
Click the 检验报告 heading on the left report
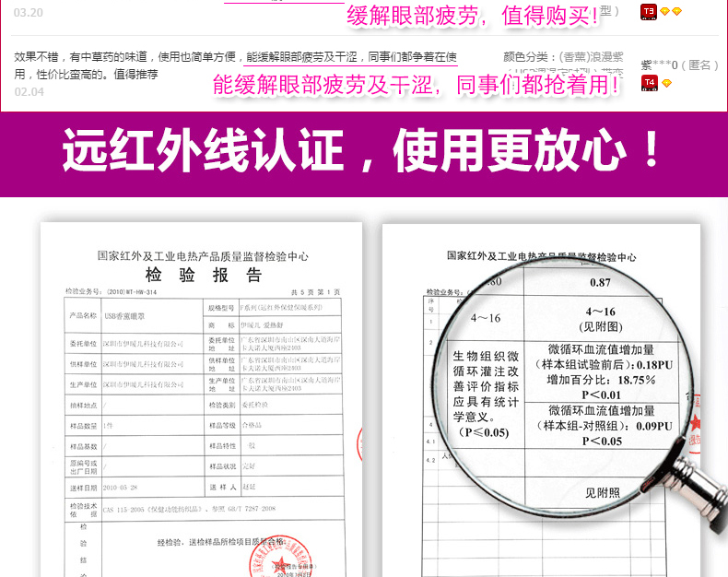[x=204, y=275]
